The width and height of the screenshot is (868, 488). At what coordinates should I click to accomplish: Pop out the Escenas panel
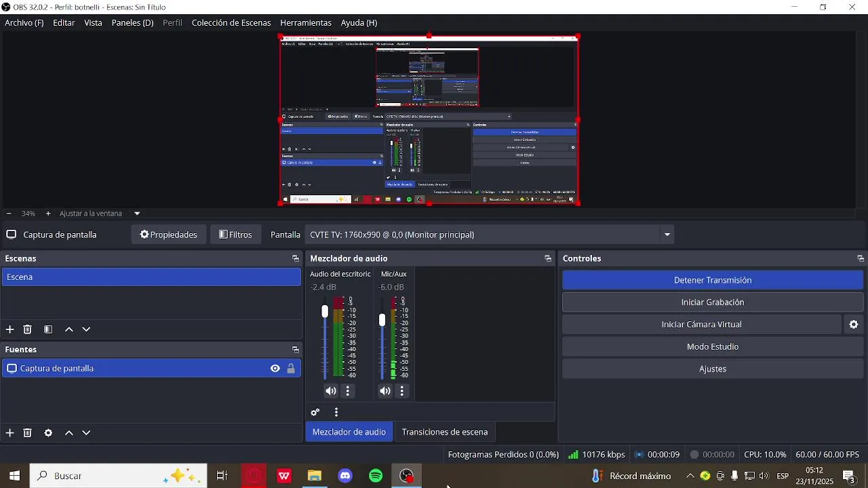click(x=296, y=259)
